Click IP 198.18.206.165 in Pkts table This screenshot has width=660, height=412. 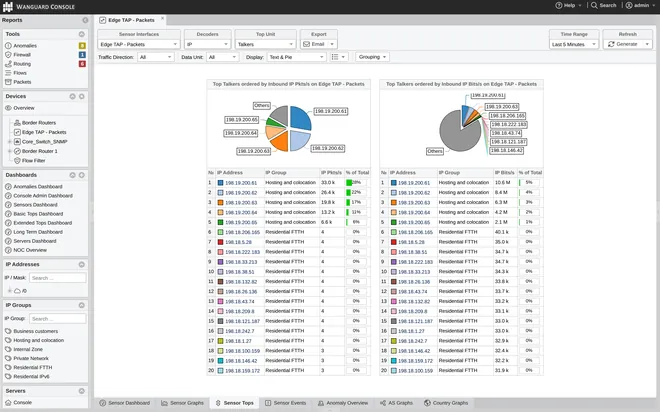point(242,232)
